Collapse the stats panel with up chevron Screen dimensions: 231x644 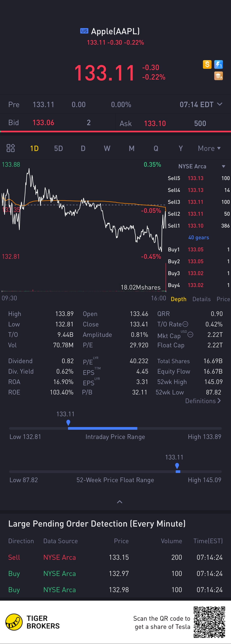tap(120, 502)
